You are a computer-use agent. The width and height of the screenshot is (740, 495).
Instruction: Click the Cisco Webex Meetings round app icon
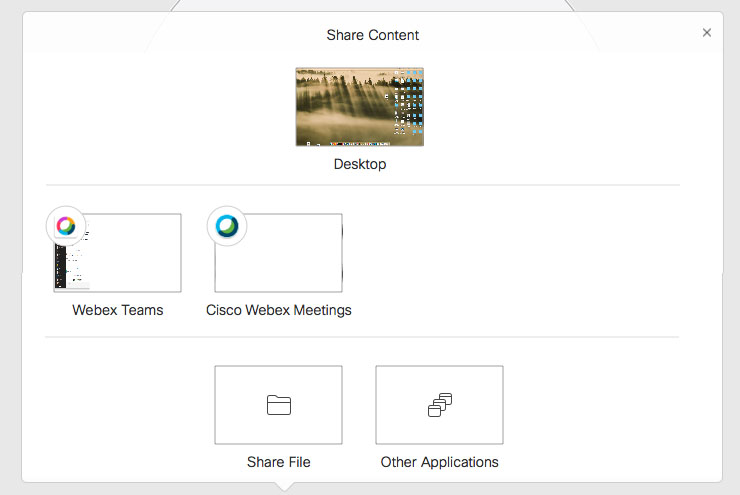tap(227, 226)
